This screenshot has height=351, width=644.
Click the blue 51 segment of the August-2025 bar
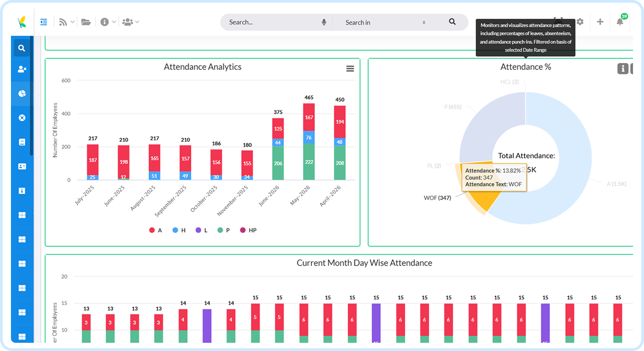tap(155, 176)
